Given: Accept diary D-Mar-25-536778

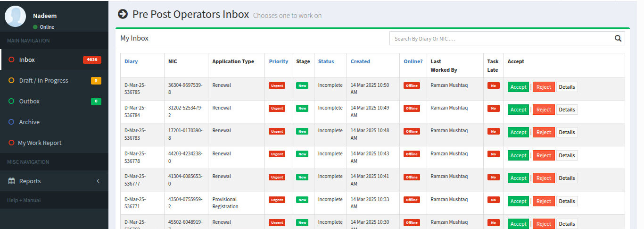Looking at the screenshot, I should click(x=518, y=155).
